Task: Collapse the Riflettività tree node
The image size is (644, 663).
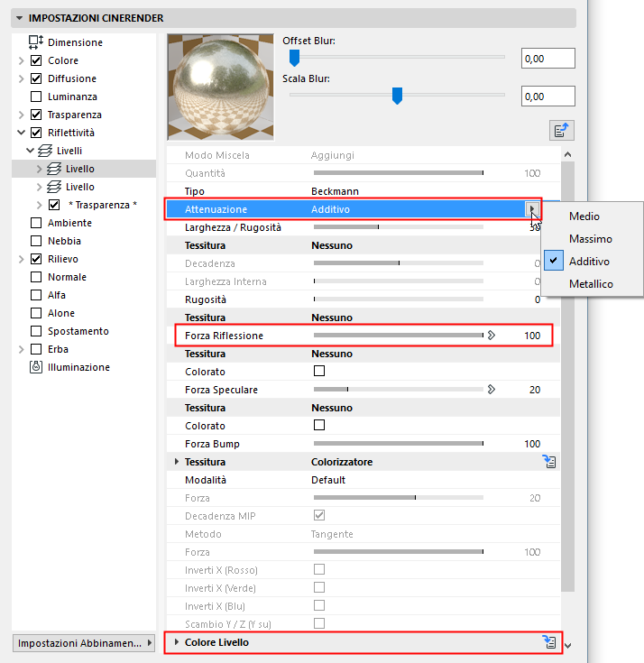Action: click(x=21, y=133)
